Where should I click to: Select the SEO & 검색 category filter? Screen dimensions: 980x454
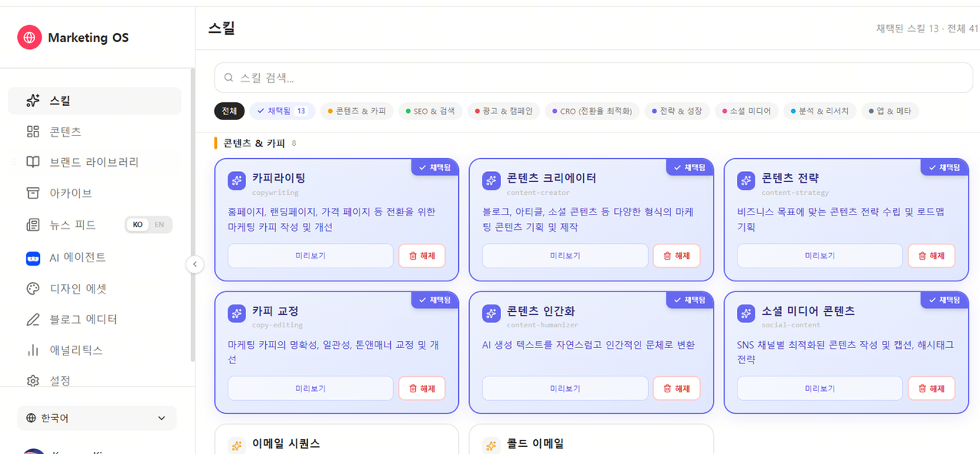[430, 111]
